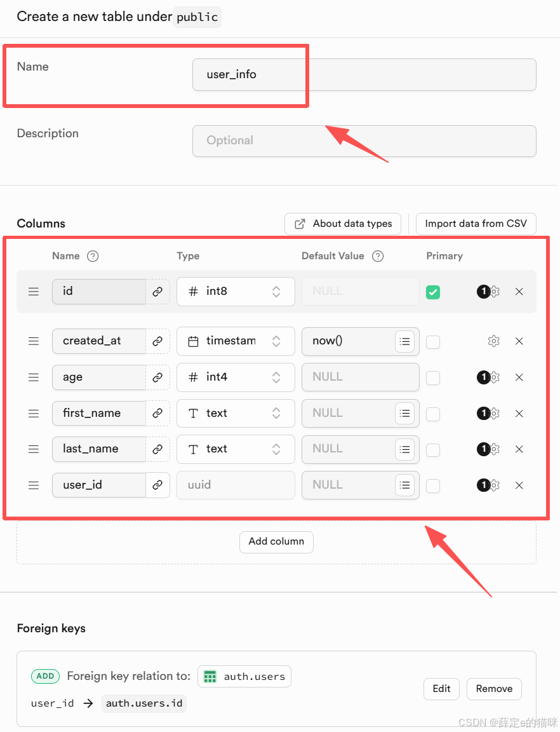Remove the user_id column
The width and height of the screenshot is (560, 732).
click(519, 485)
